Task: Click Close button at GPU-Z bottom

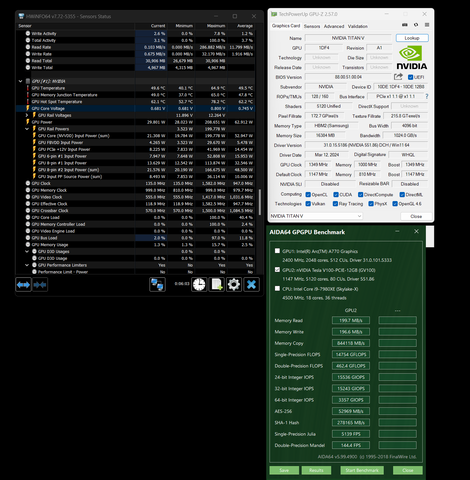Action: [416, 216]
